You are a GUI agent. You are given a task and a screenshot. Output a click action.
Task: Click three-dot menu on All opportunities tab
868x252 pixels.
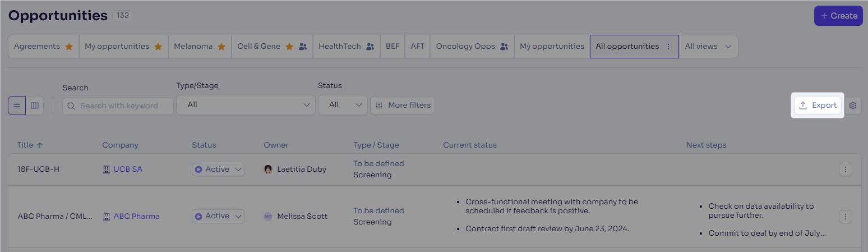pos(668,47)
